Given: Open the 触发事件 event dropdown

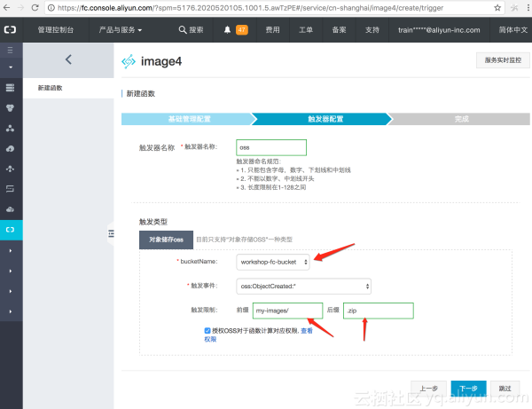Looking at the screenshot, I should click(x=303, y=286).
